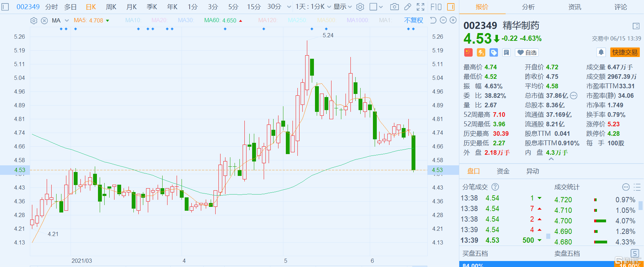Screen dimensions: 644x267
Task: Open chart settings gear in top toolbar
Action: 360,7
